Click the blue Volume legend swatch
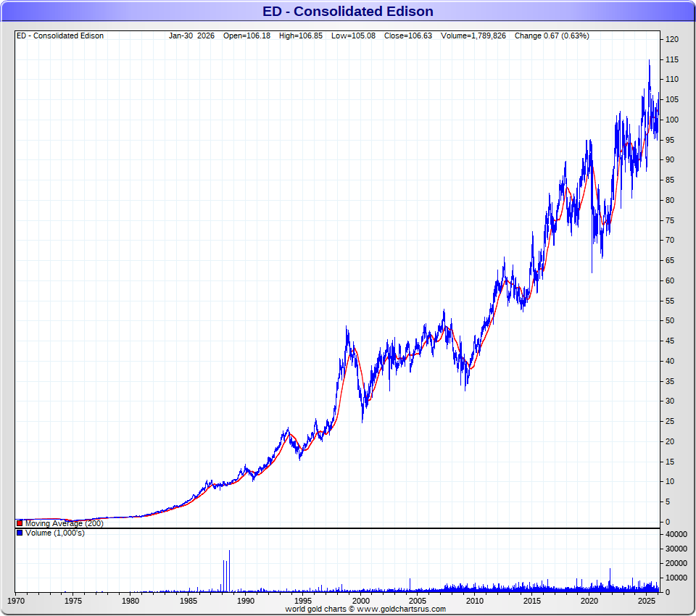This screenshot has width=696, height=616. [x=20, y=533]
